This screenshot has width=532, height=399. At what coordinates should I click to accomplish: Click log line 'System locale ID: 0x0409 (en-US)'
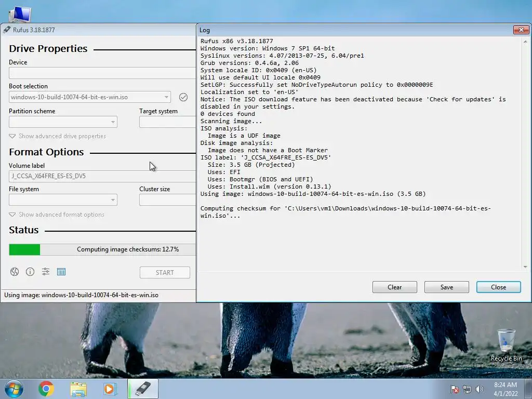[259, 70]
